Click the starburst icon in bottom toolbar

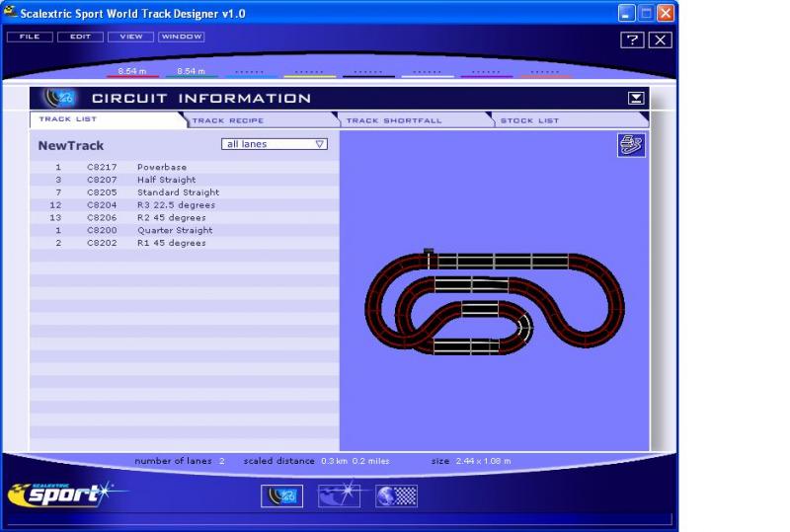coord(339,496)
